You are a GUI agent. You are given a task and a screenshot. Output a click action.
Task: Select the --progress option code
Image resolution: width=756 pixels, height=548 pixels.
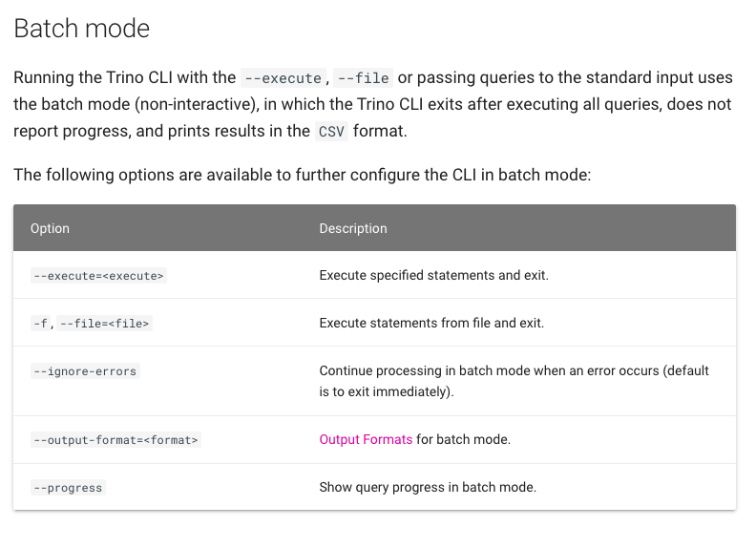click(68, 488)
